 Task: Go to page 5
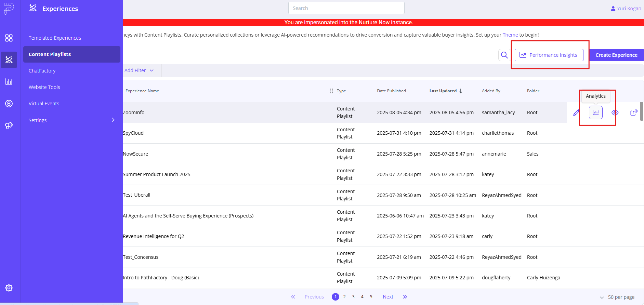(x=371, y=297)
